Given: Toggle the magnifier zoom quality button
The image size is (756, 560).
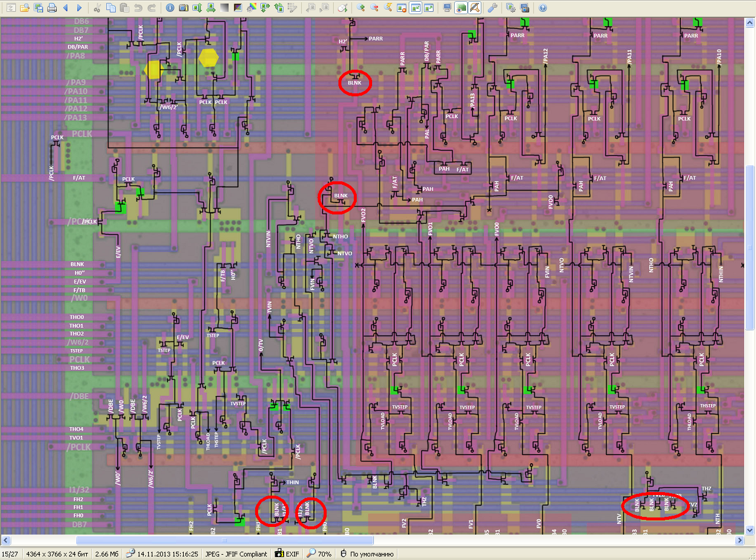Looking at the screenshot, I should (474, 8).
